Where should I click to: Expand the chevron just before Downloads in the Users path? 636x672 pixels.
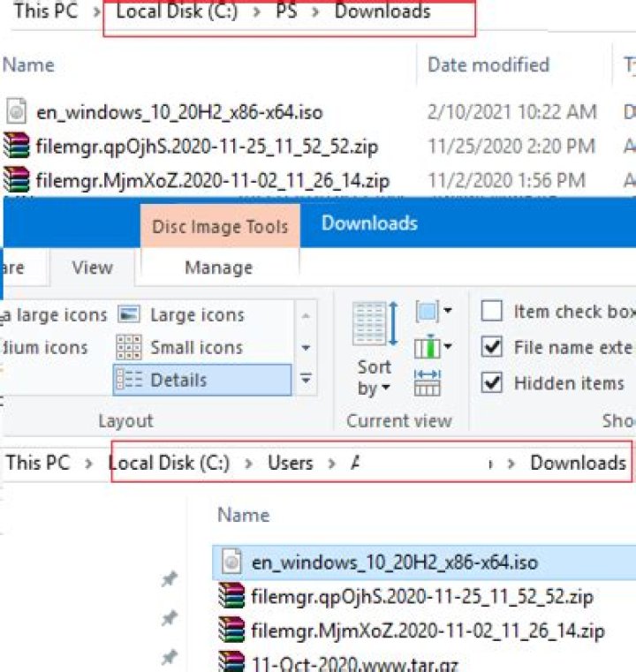[x=511, y=464]
